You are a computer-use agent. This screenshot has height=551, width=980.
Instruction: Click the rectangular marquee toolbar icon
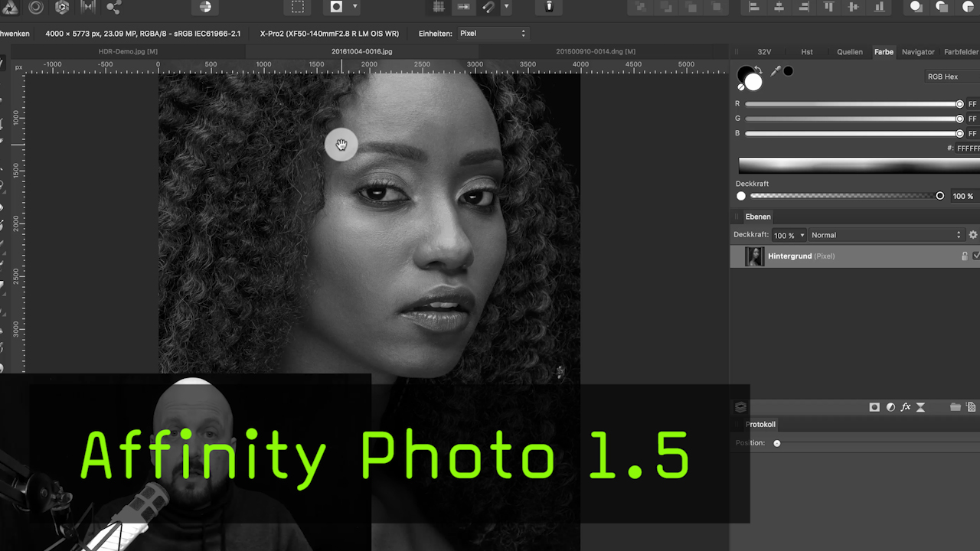[297, 7]
